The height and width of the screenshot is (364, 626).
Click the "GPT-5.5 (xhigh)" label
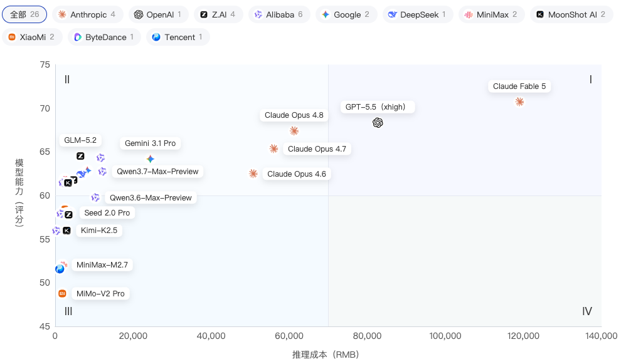coord(377,107)
